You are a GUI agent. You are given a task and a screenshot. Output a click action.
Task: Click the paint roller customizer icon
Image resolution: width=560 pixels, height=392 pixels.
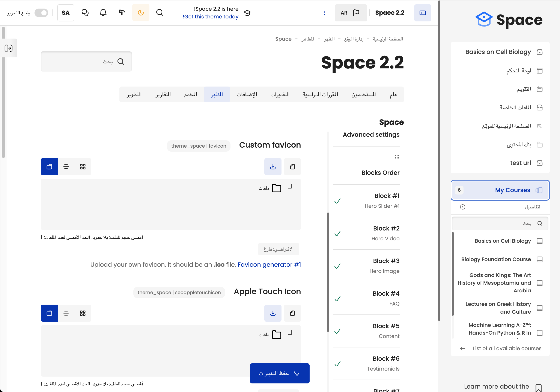point(122,13)
